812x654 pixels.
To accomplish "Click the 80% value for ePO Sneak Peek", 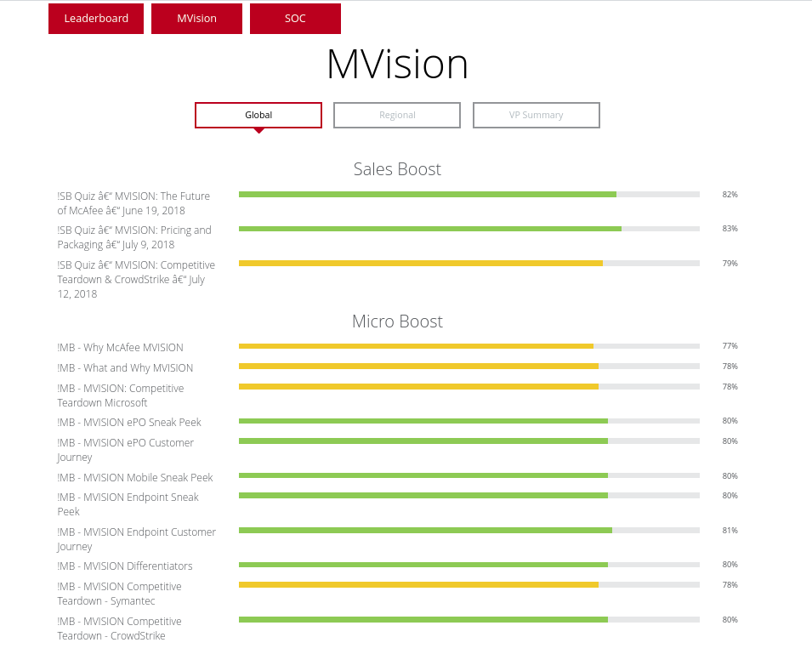I will pos(730,421).
